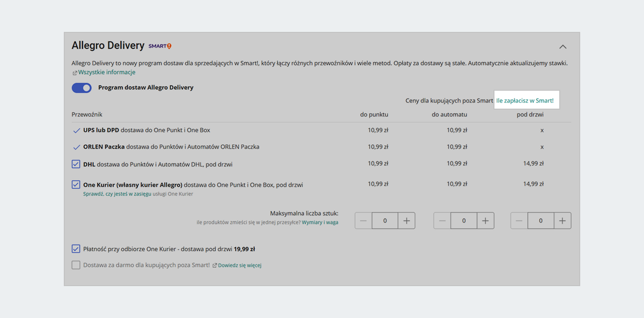Click external link icon before Dowiedz się więcej
Screen dimensions: 644x318
[x=215, y=265]
